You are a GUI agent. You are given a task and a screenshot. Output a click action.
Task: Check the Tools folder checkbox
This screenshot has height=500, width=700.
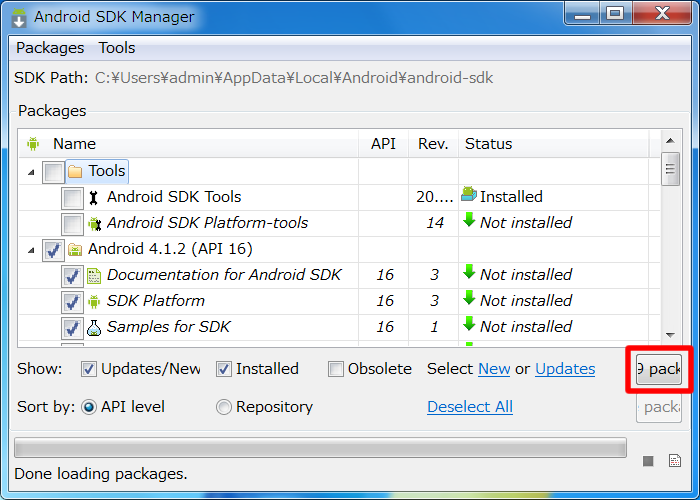click(54, 172)
